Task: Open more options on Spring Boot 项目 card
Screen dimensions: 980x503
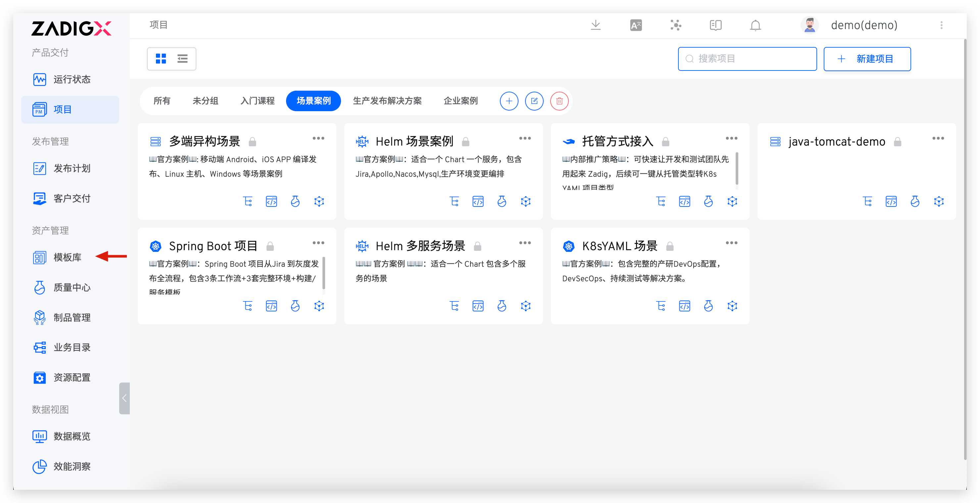Action: (x=318, y=243)
